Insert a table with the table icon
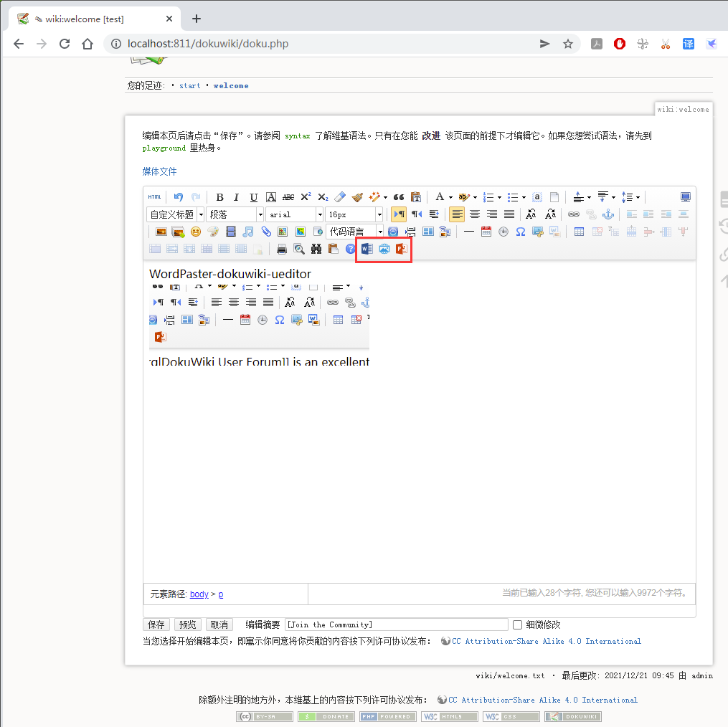Image resolution: width=728 pixels, height=727 pixels. click(x=579, y=231)
